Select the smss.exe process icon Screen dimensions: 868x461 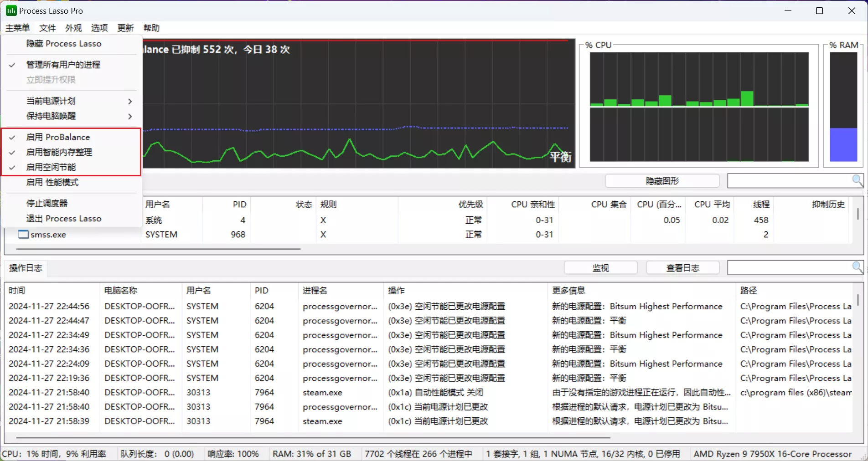(x=23, y=235)
